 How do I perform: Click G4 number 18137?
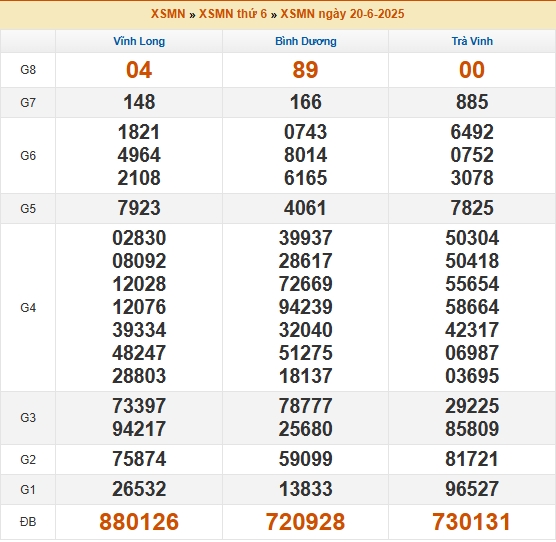point(305,376)
